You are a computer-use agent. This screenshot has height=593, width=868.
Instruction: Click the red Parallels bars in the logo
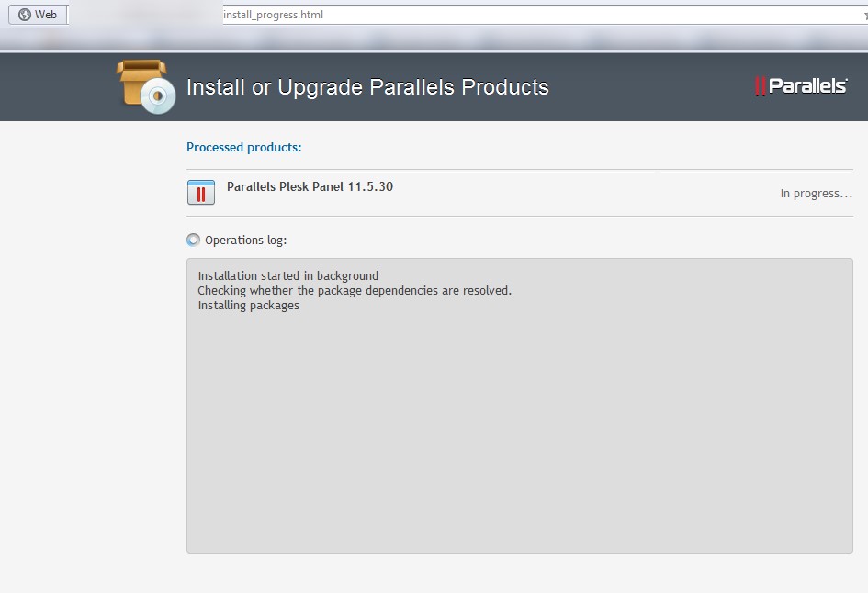coord(760,86)
